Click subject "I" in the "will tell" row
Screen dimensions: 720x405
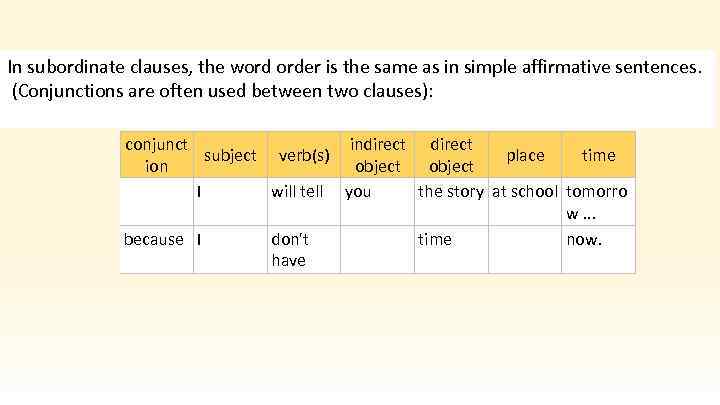200,191
